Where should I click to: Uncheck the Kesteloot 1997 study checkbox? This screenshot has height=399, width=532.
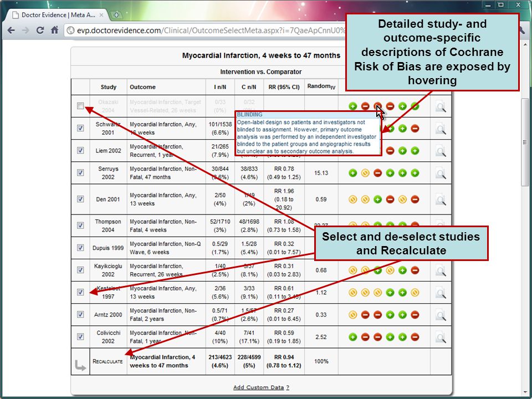point(80,292)
